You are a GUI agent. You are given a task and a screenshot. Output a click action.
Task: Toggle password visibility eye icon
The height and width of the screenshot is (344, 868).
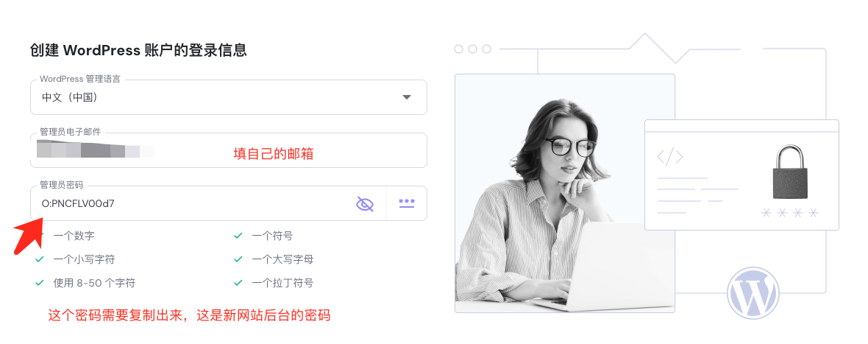(x=364, y=203)
